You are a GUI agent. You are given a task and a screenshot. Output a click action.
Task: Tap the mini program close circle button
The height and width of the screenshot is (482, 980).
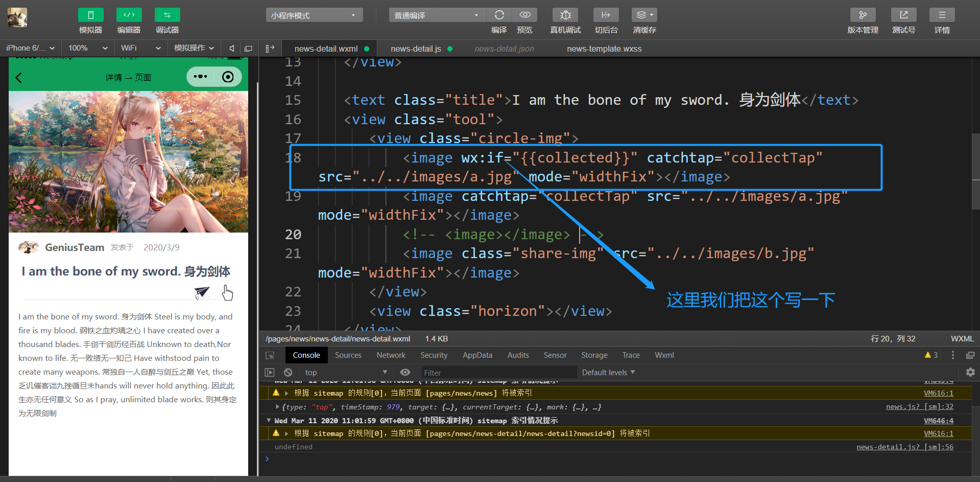228,77
